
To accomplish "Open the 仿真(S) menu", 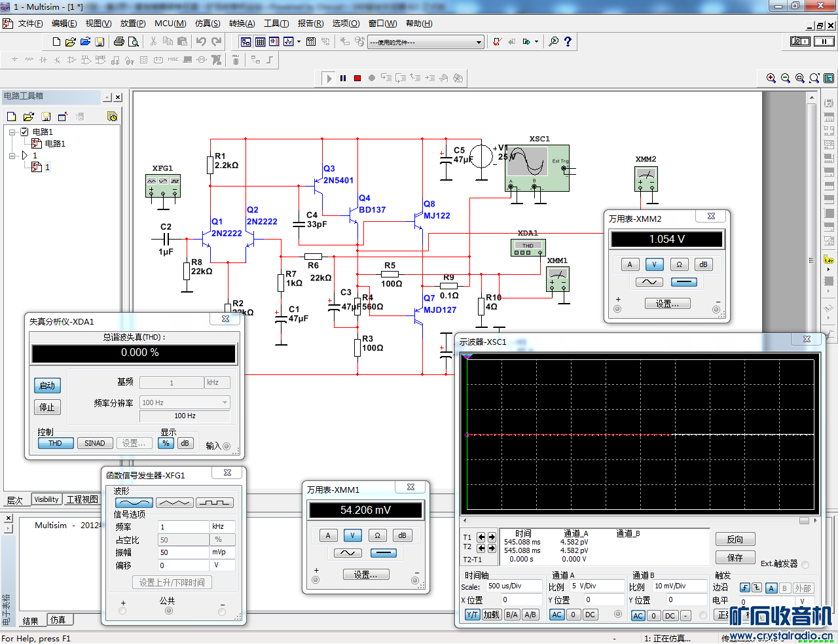I will coord(207,24).
